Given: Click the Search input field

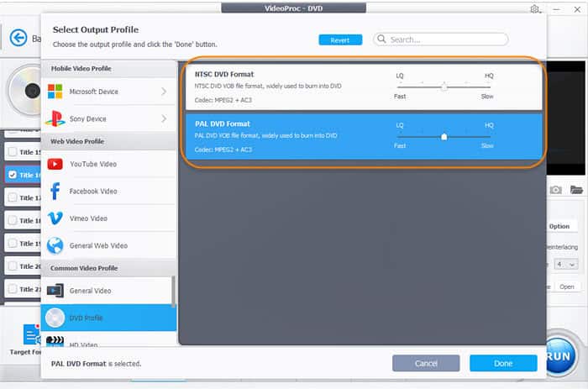Looking at the screenshot, I should pyautogui.click(x=441, y=39).
